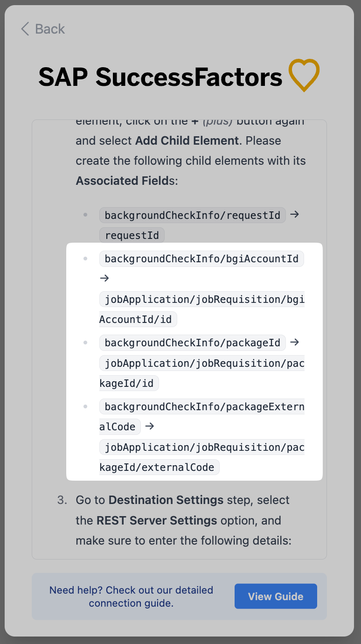This screenshot has height=644, width=361.
Task: Select backgroundCheckInfo/packageExternalCode code snippet
Action: click(201, 407)
